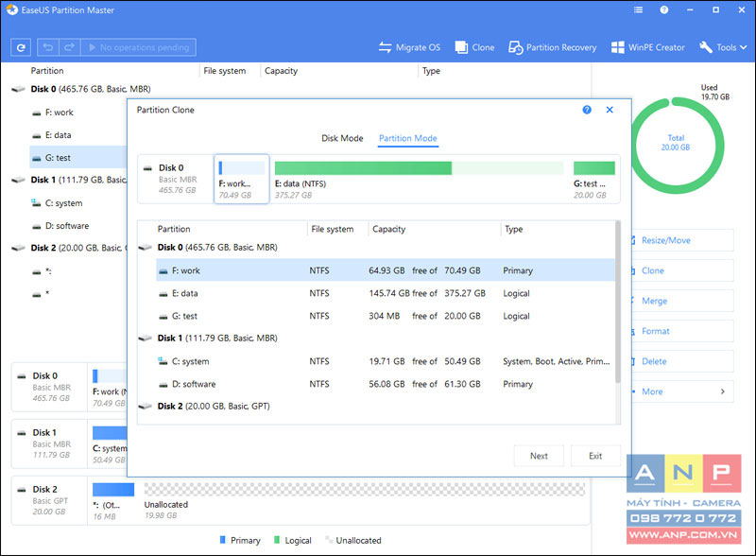Click the redo arrow icon

69,47
